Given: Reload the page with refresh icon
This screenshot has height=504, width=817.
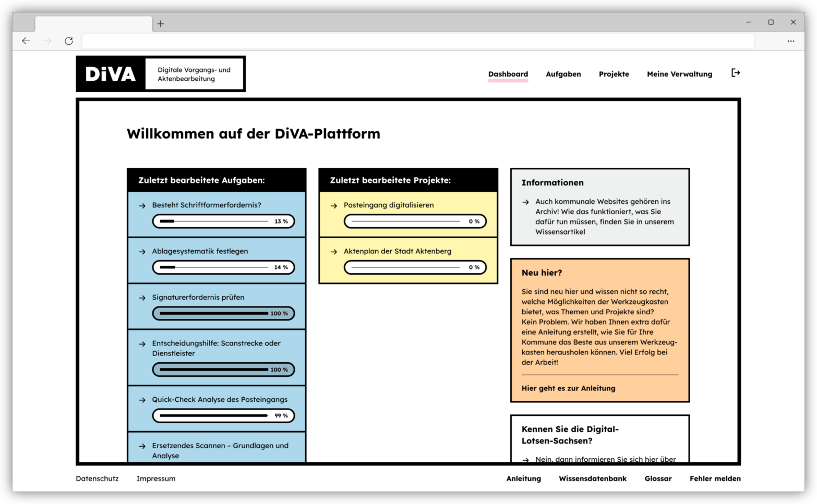Looking at the screenshot, I should pos(69,41).
